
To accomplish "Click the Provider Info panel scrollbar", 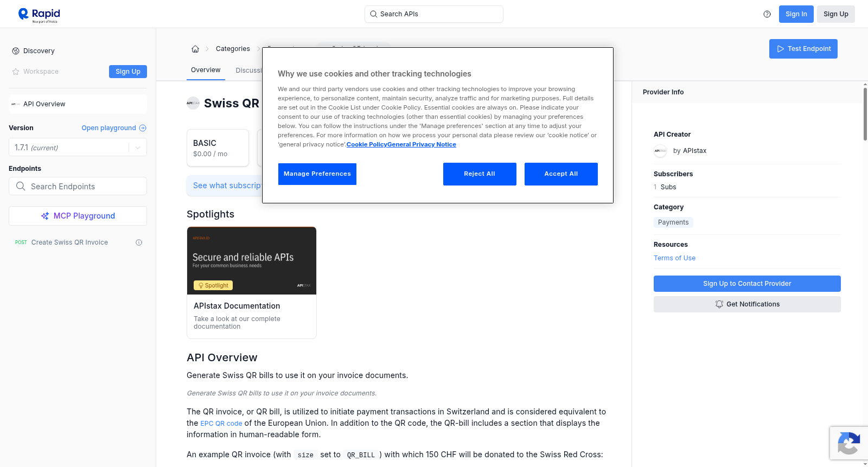I will pos(865,114).
